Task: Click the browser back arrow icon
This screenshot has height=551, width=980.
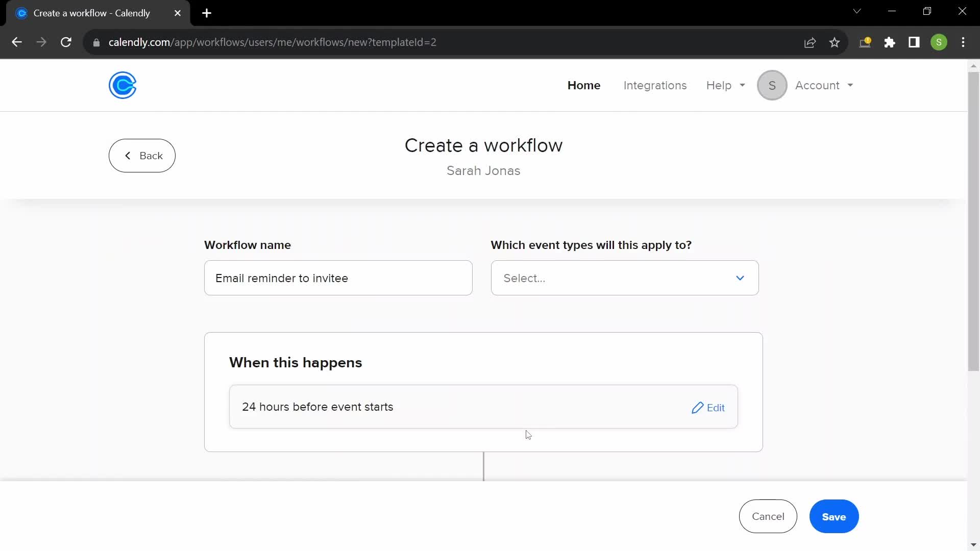Action: point(16,42)
